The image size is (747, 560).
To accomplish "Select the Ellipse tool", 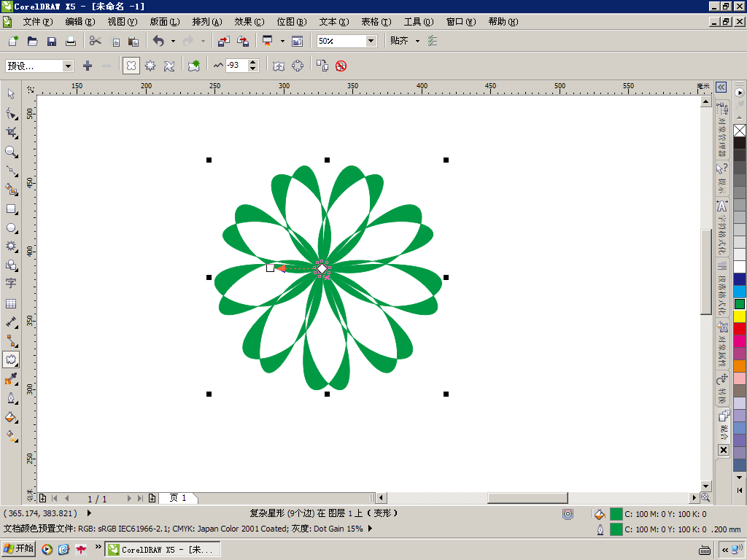I will pyautogui.click(x=11, y=227).
